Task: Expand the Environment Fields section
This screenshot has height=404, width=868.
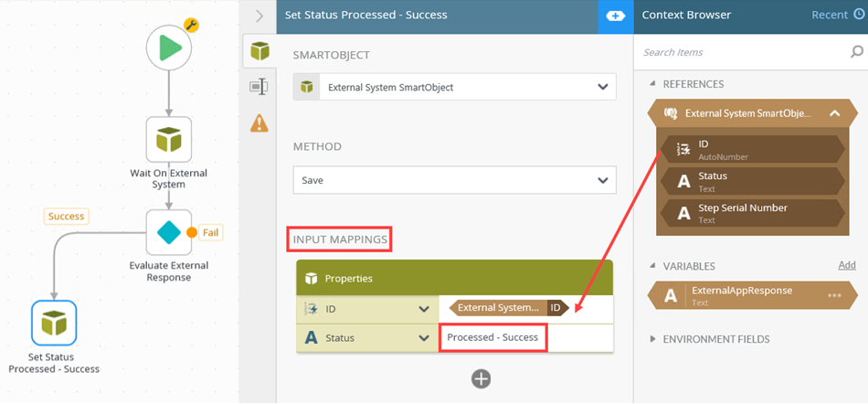Action: [x=652, y=339]
